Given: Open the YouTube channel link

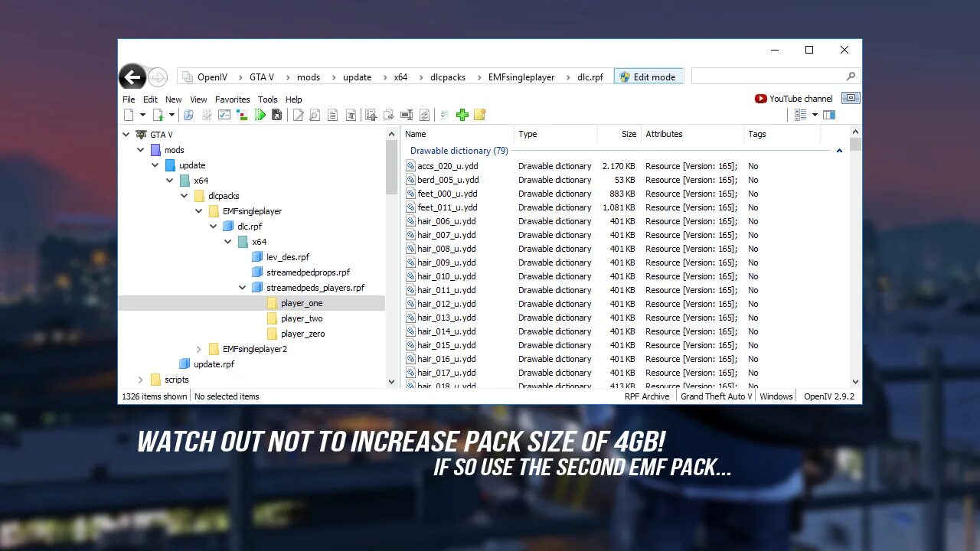Looking at the screenshot, I should pos(794,99).
